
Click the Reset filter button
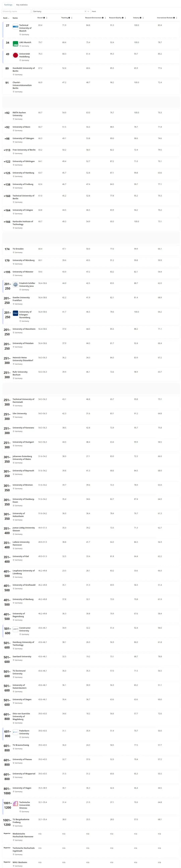pos(94,11)
